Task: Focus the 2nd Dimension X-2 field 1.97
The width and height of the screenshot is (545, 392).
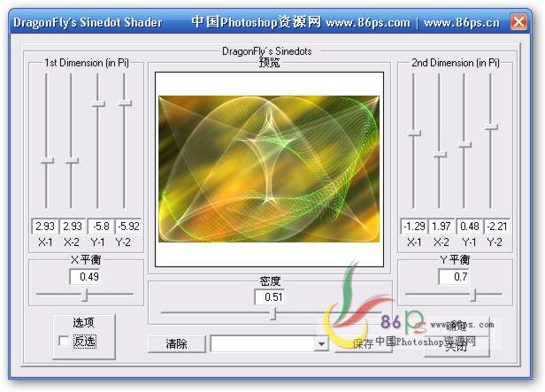Action: coord(441,227)
